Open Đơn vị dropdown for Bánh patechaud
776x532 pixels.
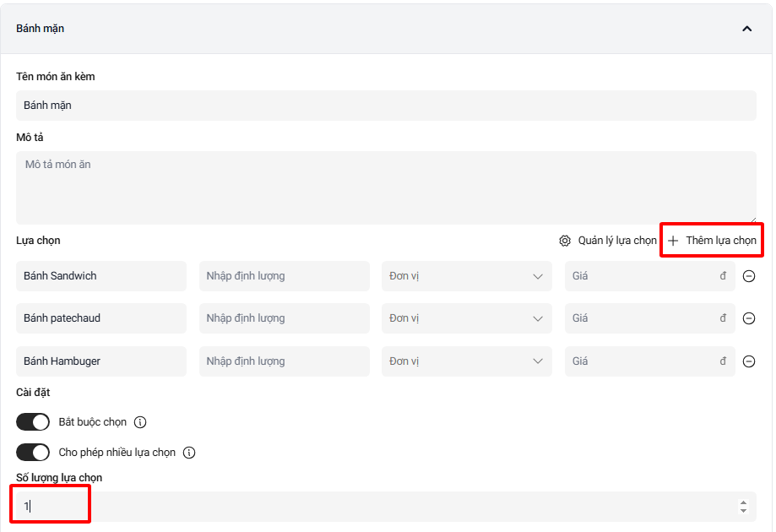[x=466, y=318]
